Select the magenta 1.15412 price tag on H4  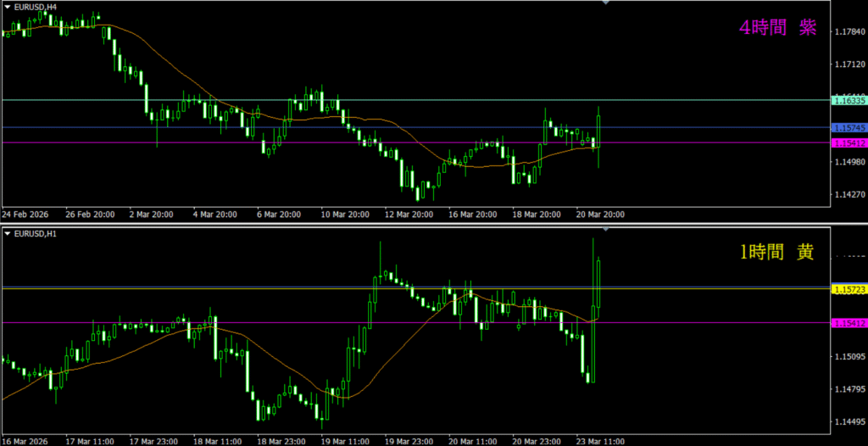pyautogui.click(x=849, y=143)
